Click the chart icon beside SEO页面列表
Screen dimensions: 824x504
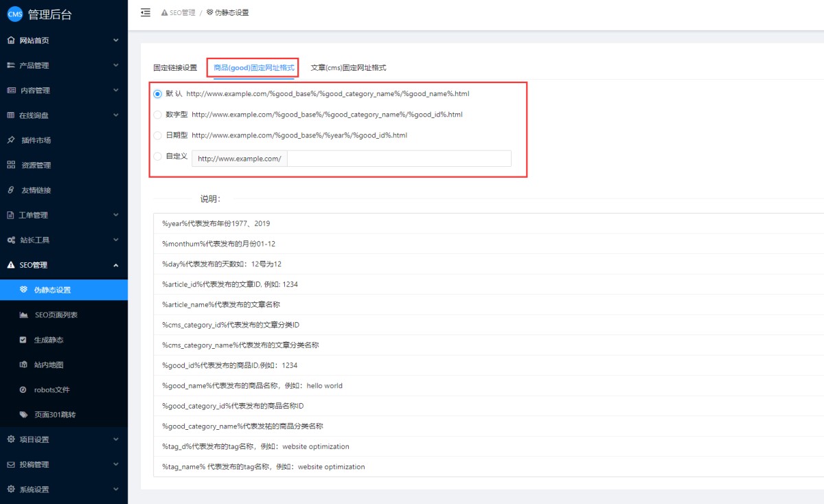point(23,314)
